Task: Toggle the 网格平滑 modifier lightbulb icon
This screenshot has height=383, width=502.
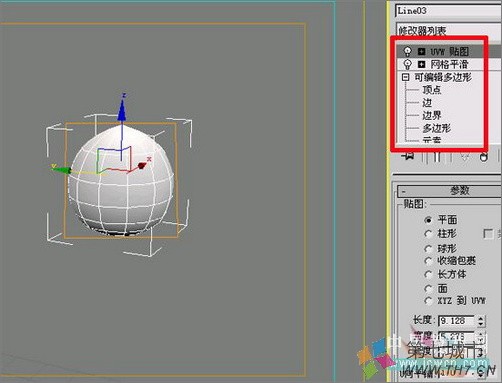Action: 407,64
